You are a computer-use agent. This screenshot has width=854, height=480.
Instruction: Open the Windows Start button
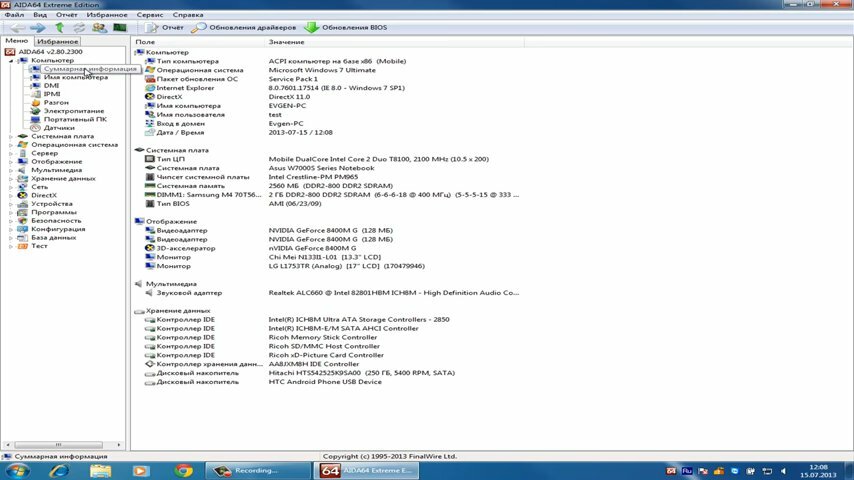pos(17,470)
